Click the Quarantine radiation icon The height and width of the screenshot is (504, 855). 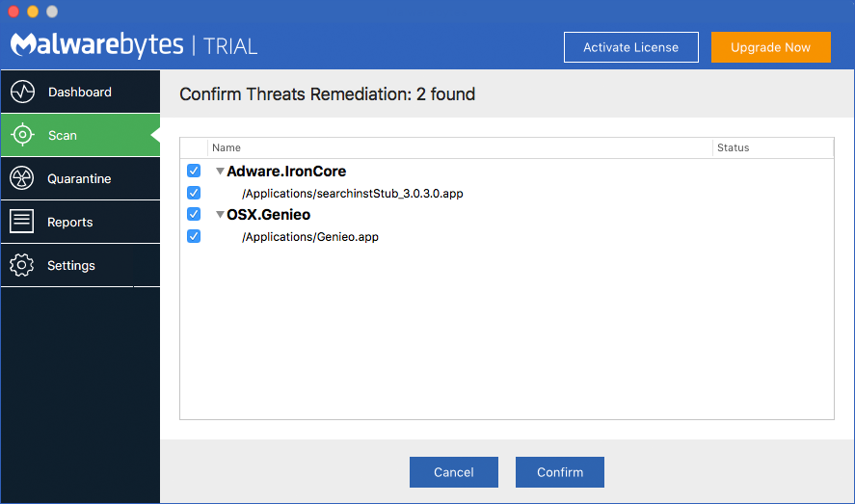pos(22,178)
